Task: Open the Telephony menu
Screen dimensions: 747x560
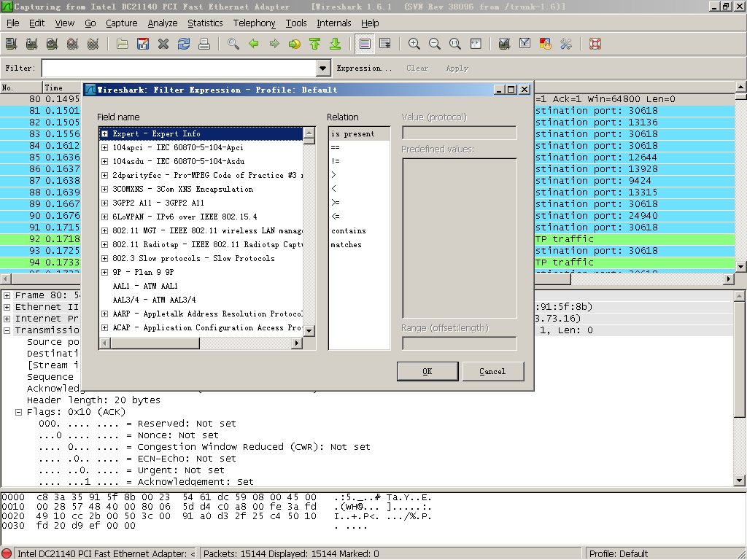Action: click(x=254, y=23)
